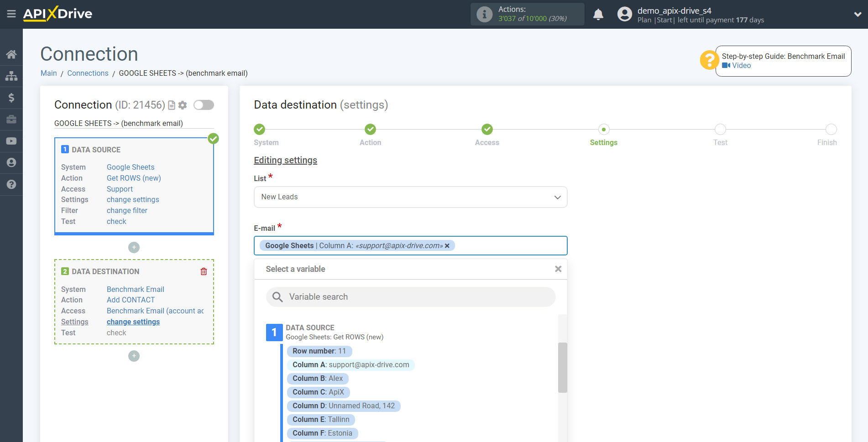Open the notifications bell
Viewport: 868px width, 442px height.
(x=598, y=14)
